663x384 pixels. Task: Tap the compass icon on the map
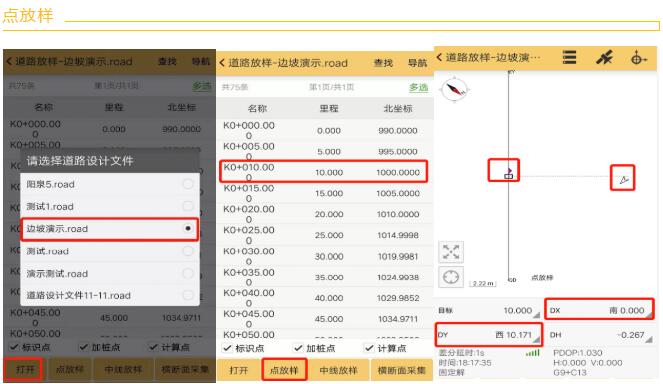pyautogui.click(x=454, y=89)
